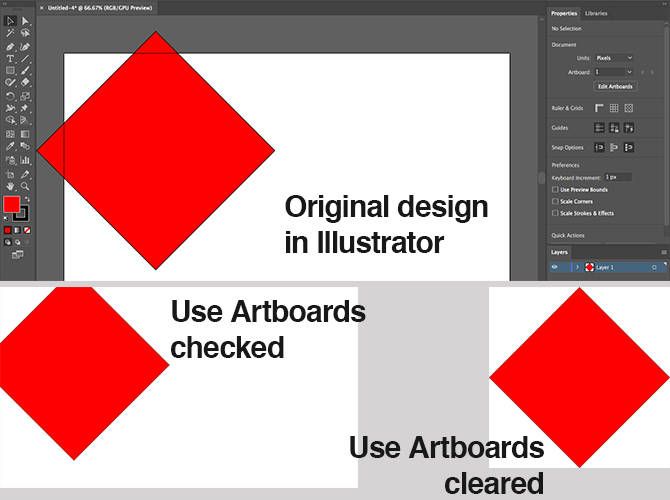
Task: Select the Shape Builder tool
Action: [10, 120]
